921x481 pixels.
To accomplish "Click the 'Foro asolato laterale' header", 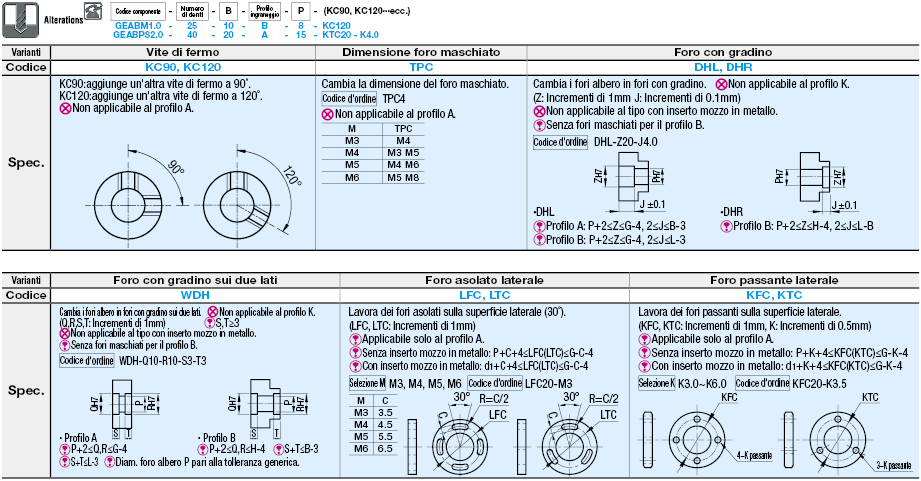I will (x=485, y=280).
